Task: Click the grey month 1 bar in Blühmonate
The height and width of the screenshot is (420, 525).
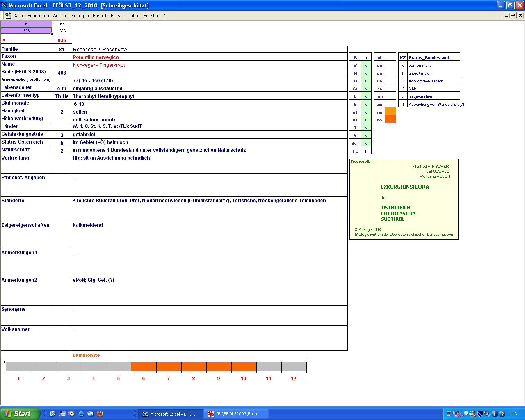Action: (x=18, y=367)
